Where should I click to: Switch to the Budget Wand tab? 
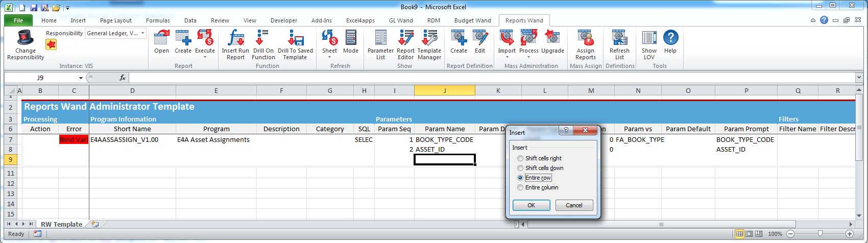click(473, 20)
